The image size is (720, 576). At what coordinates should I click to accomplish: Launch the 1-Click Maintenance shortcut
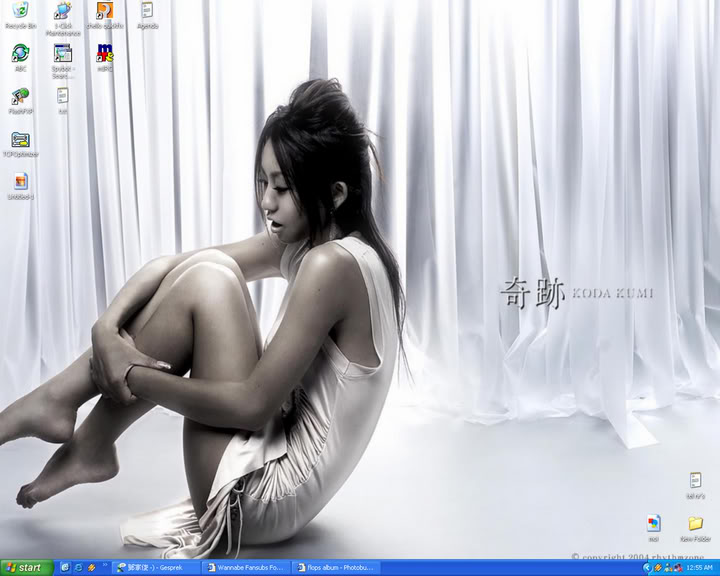pyautogui.click(x=63, y=18)
